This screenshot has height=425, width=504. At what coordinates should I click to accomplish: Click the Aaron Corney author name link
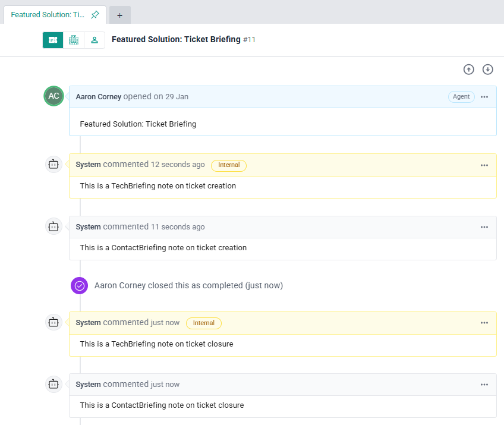coord(99,97)
